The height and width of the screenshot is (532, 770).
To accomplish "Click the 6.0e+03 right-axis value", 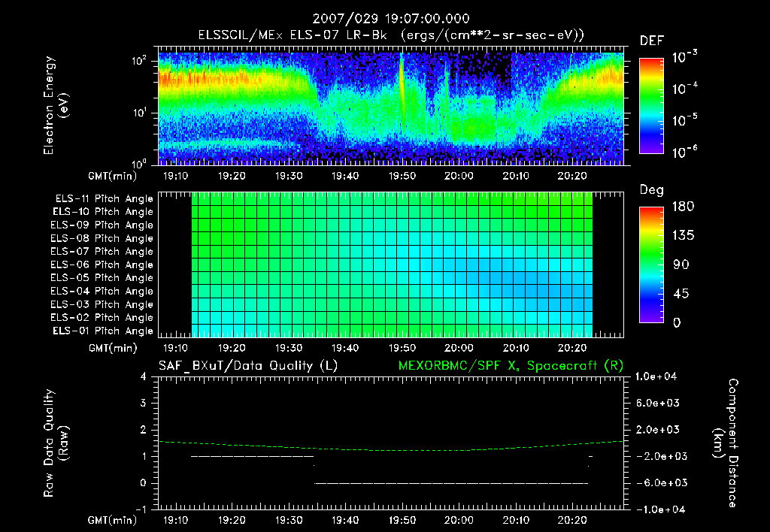I will pyautogui.click(x=657, y=404).
